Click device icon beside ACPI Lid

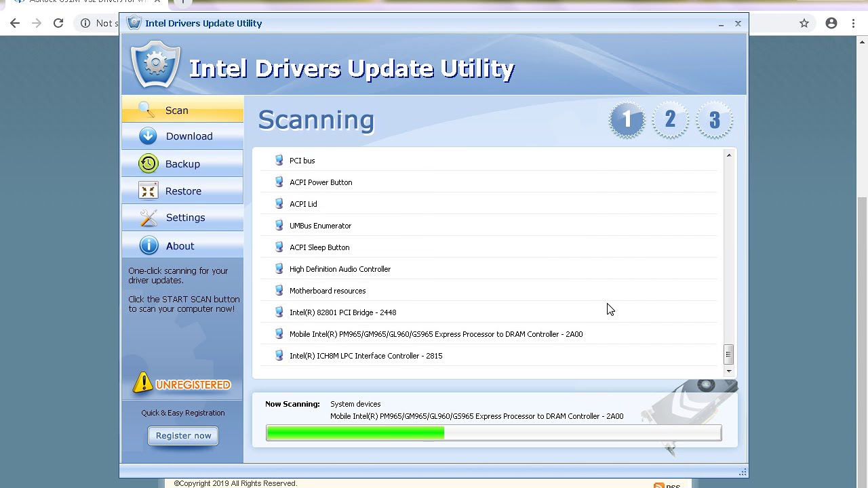coord(279,204)
